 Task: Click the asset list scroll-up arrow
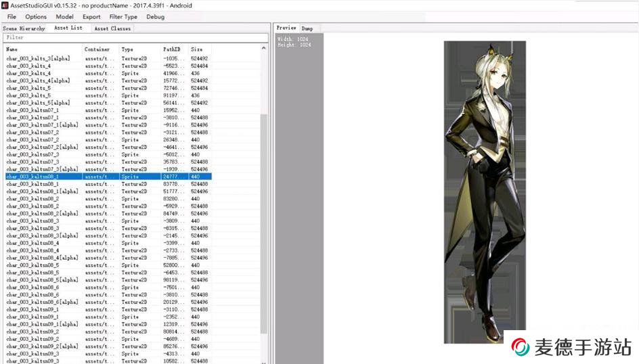coord(264,48)
